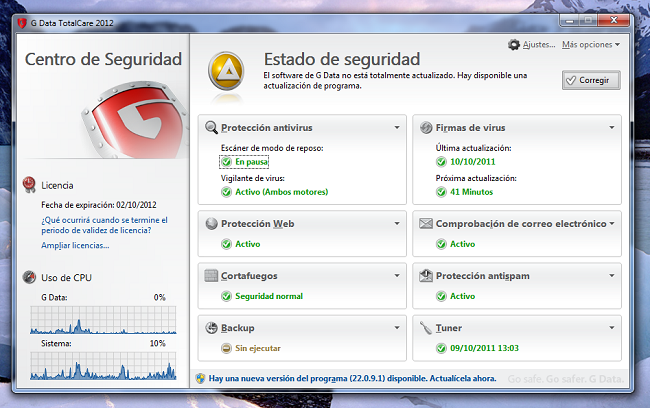Image resolution: width=650 pixels, height=408 pixels.
Task: Click the orange icon beside Sin ejecutar
Action: point(226,348)
